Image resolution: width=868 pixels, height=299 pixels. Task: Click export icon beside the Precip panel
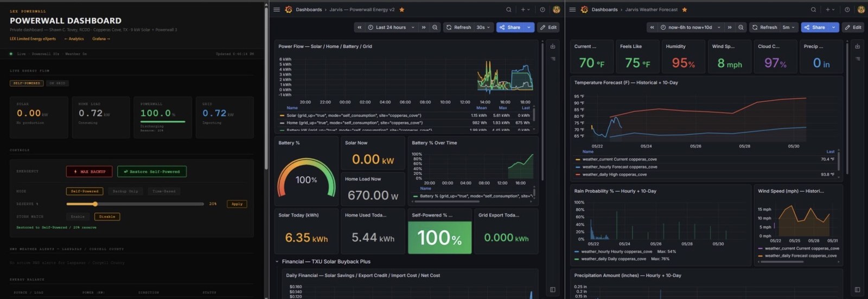click(858, 46)
